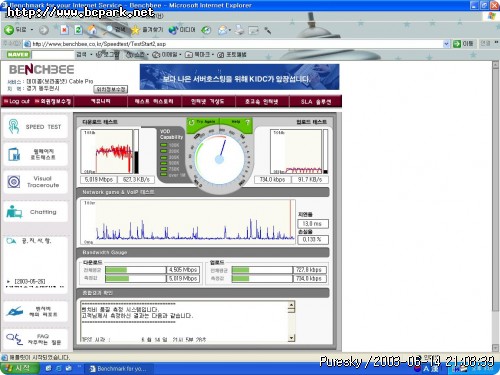Click the Go button next to address bar
Viewport: 500px width, 375px height.
[x=463, y=44]
